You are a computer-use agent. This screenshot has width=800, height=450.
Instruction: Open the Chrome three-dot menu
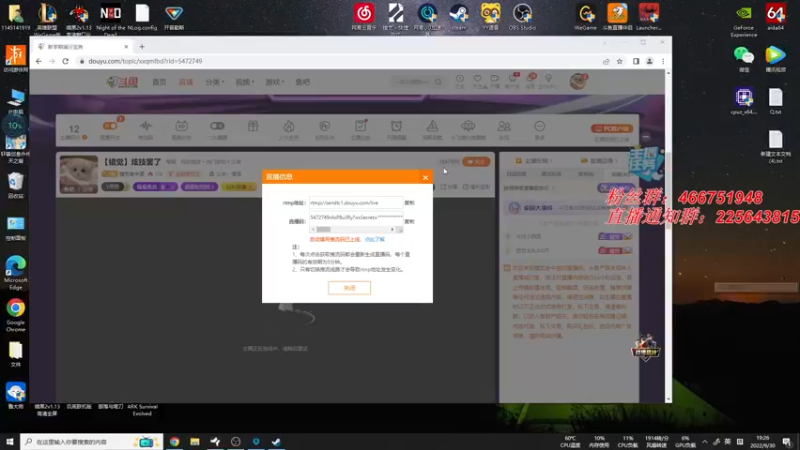pos(663,61)
